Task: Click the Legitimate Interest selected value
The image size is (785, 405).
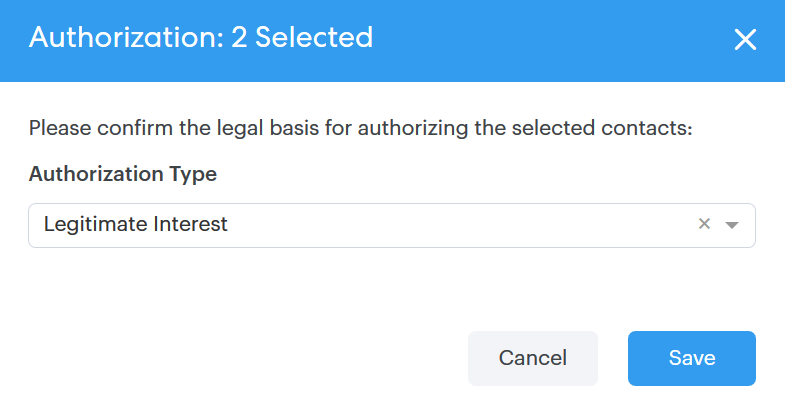Action: point(136,225)
